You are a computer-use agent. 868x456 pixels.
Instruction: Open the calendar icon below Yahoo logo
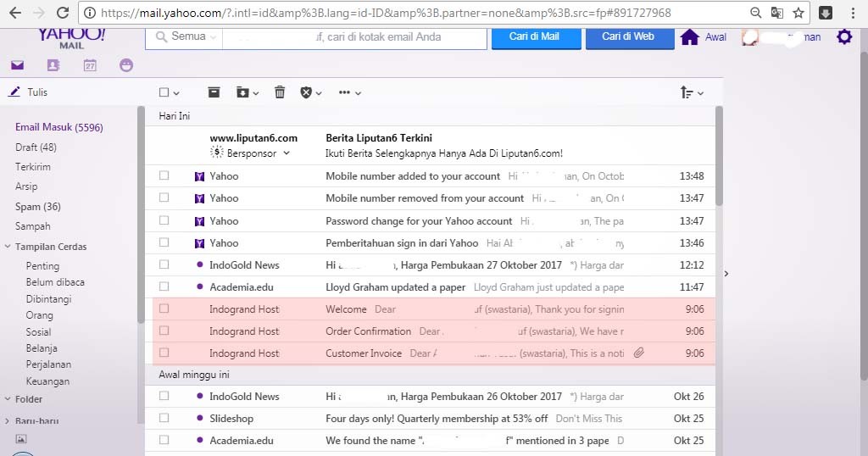point(90,65)
